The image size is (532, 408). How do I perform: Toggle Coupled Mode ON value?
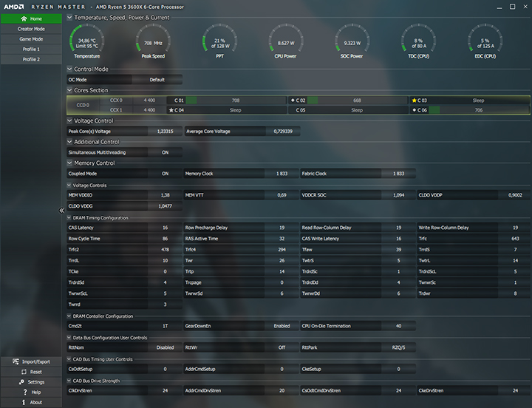click(x=165, y=174)
